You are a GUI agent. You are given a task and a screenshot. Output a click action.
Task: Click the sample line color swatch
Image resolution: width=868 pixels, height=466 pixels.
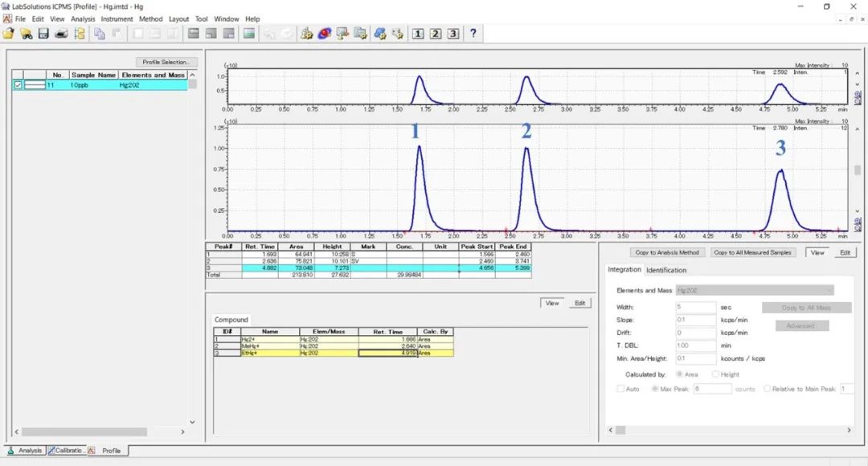pos(35,84)
